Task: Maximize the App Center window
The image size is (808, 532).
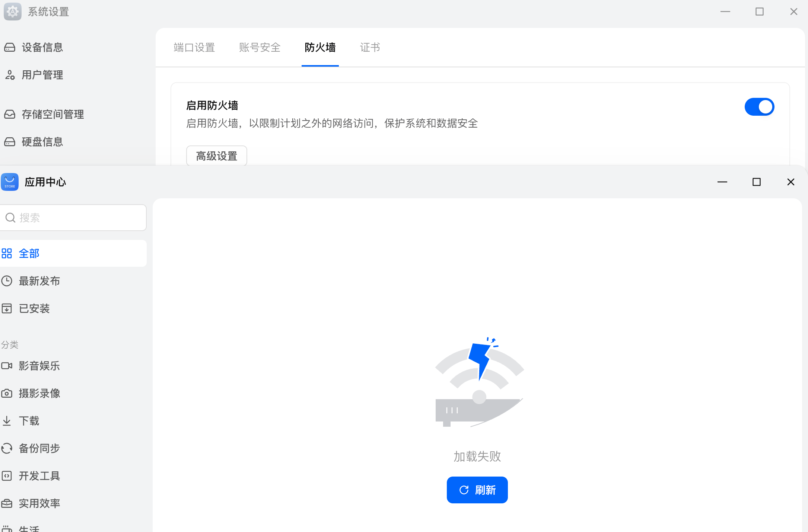Action: [756, 182]
